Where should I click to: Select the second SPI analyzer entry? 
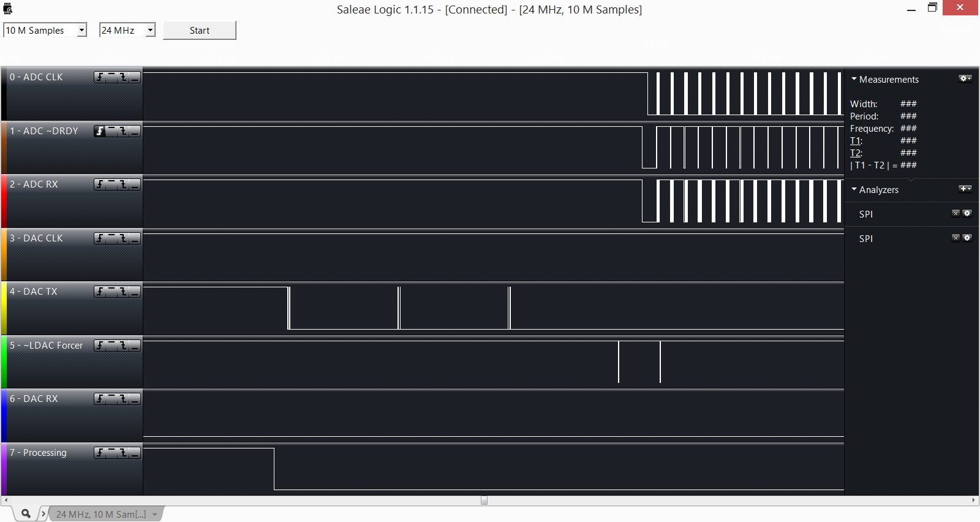tap(866, 239)
